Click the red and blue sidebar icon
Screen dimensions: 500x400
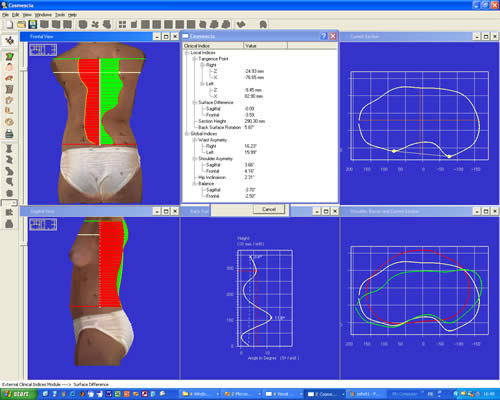pyautogui.click(x=9, y=78)
